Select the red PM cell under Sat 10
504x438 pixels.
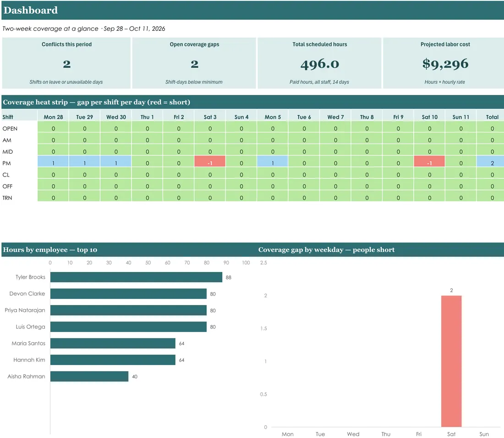coord(429,161)
